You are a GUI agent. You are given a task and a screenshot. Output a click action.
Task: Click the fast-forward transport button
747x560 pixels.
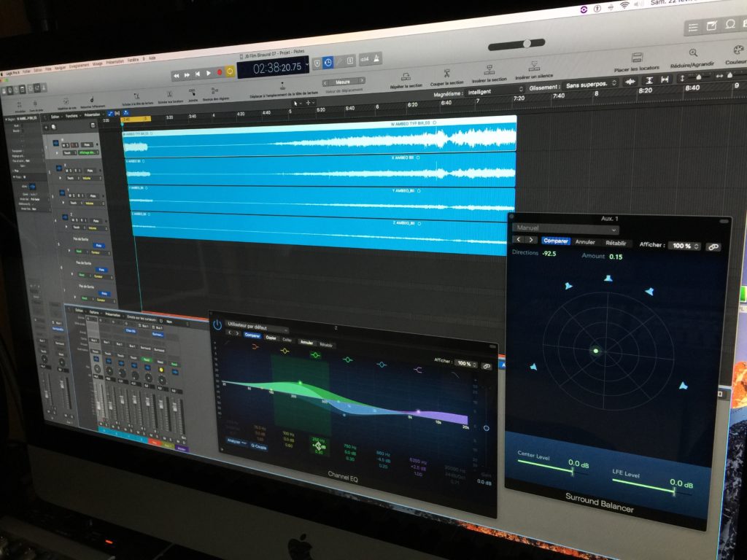coord(187,75)
